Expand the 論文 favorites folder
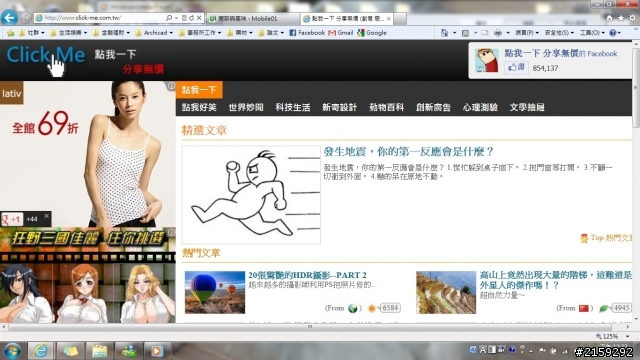Image resolution: width=640 pixels, height=360 pixels. pos(271,33)
